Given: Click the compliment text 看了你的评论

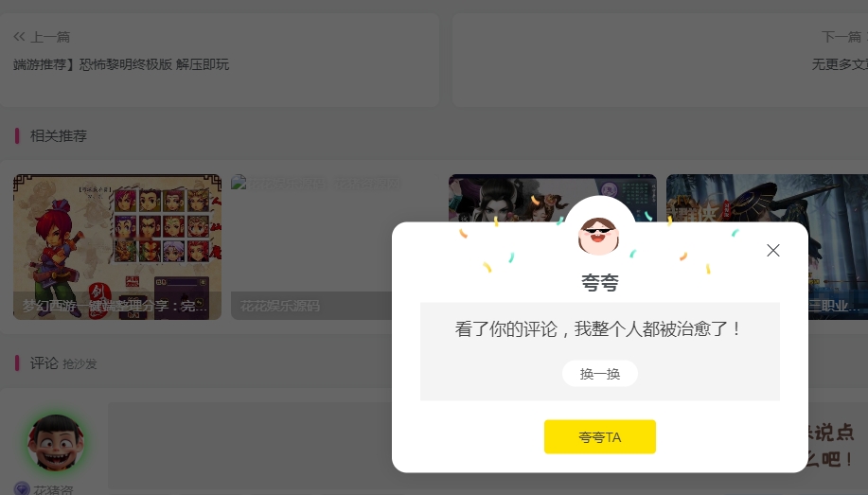Looking at the screenshot, I should pos(506,328).
